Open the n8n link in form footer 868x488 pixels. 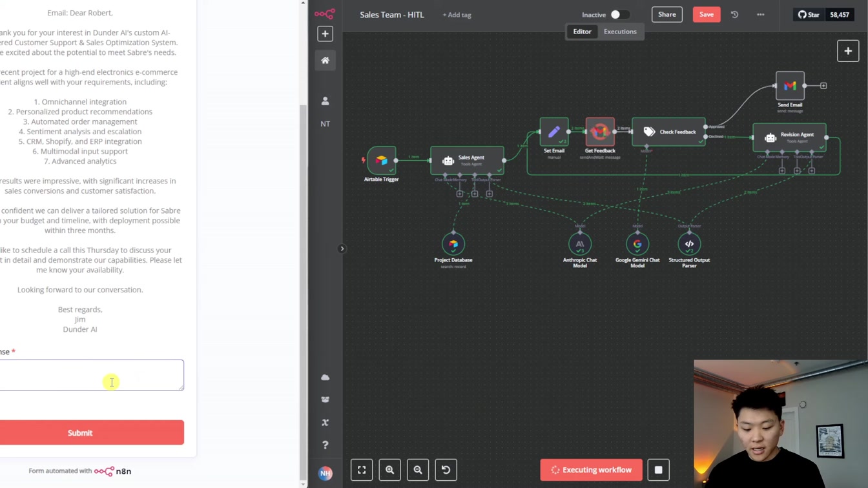coord(113,471)
